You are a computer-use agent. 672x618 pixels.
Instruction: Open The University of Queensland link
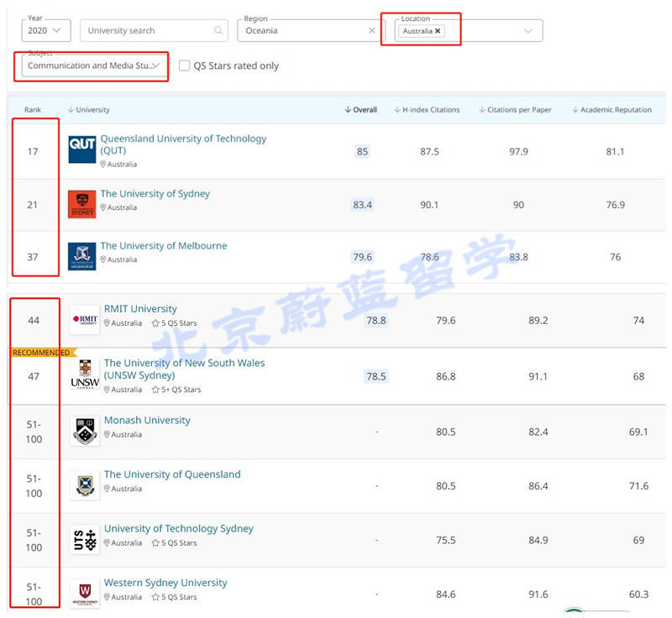pyautogui.click(x=172, y=474)
